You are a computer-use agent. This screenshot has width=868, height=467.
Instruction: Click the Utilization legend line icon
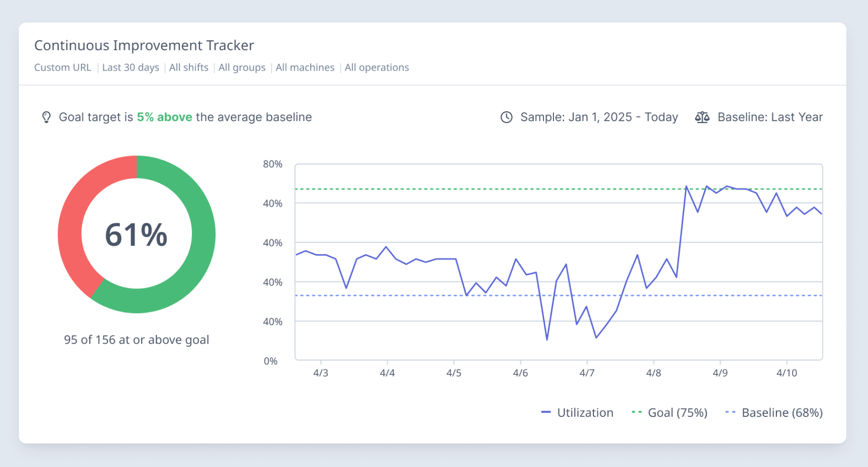pyautogui.click(x=545, y=412)
